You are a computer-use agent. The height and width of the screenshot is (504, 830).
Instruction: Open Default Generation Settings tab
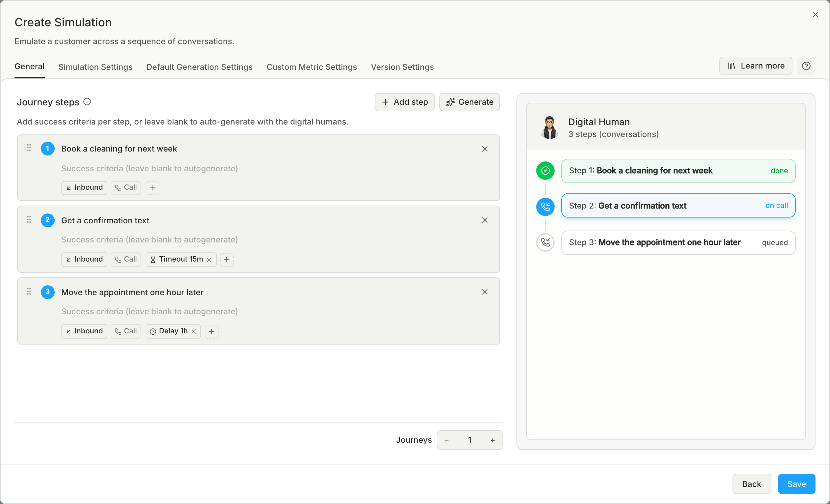[x=199, y=67]
